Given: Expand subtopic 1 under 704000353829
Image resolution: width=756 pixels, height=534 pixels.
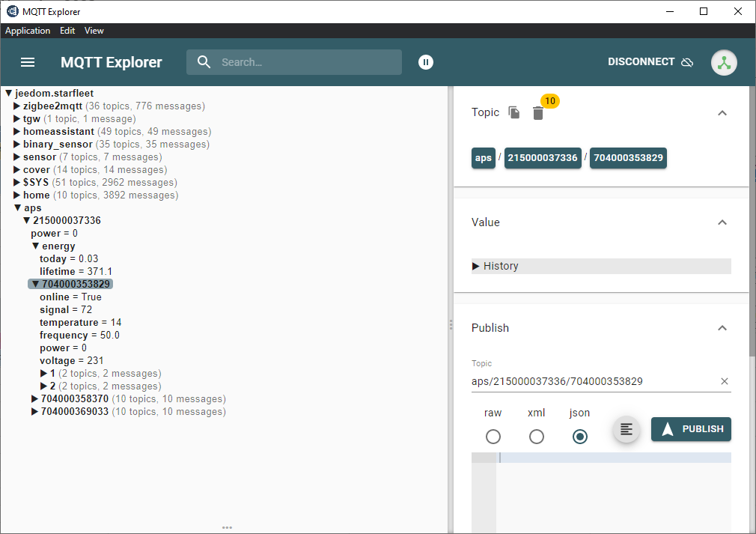Looking at the screenshot, I should click(x=44, y=374).
